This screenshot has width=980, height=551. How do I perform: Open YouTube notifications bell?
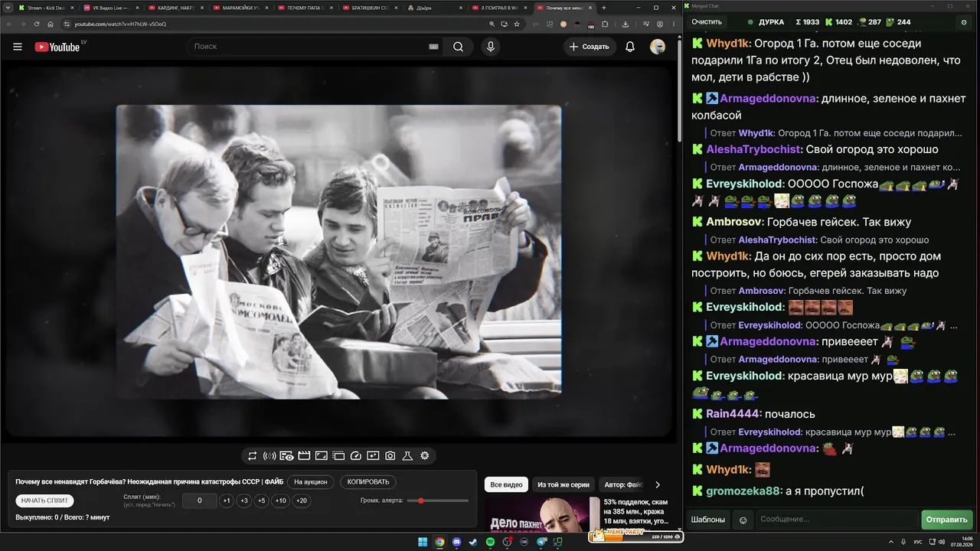(x=630, y=47)
